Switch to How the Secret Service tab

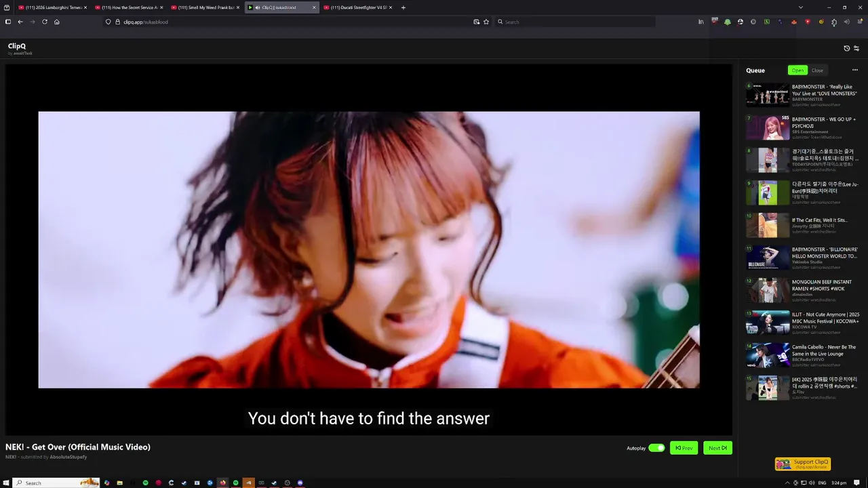[129, 7]
